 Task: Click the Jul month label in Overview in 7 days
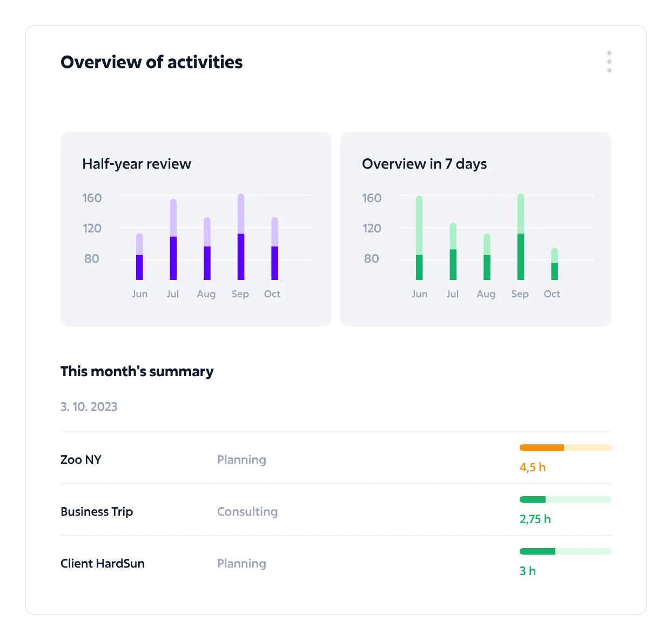(453, 294)
